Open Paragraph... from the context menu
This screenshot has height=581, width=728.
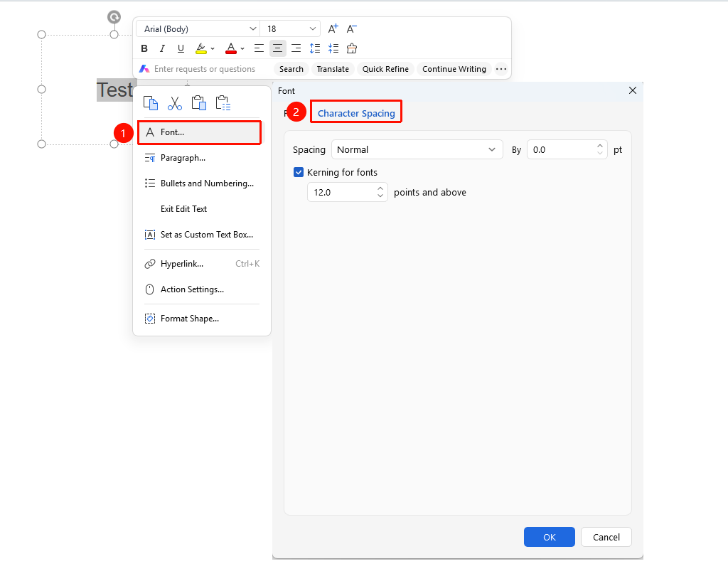pos(202,158)
